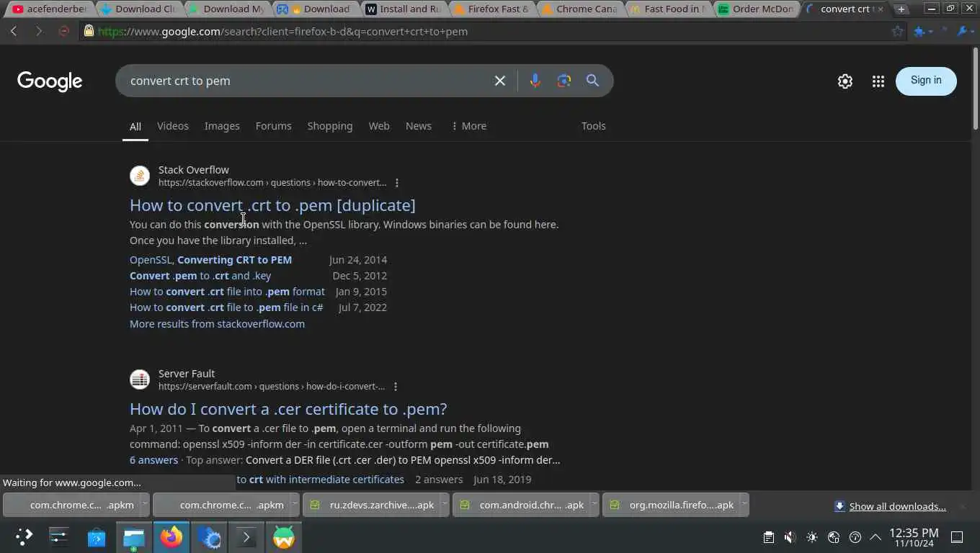This screenshot has height=553, width=980.
Task: Open the browser wrench menu
Action: point(964,31)
